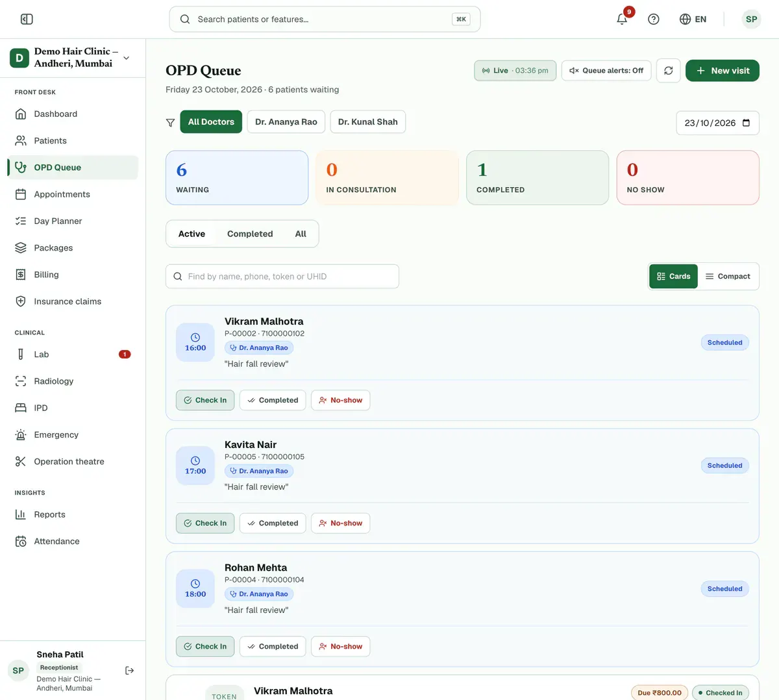Open Radiology section

[73, 381]
